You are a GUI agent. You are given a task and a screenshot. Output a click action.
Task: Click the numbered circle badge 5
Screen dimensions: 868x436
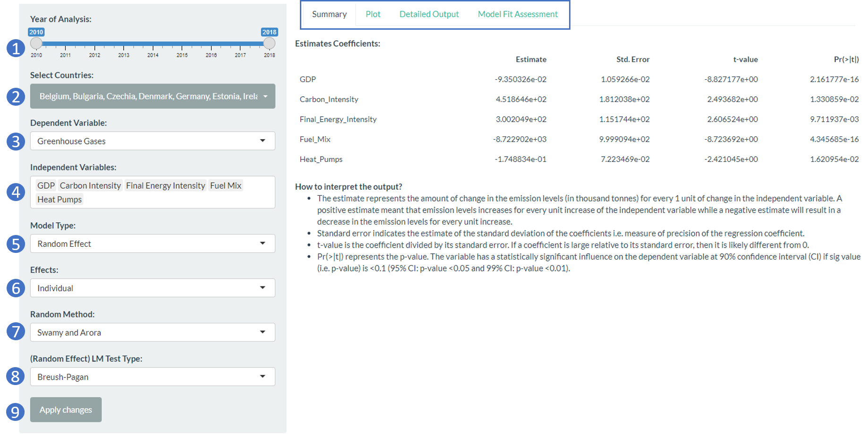[16, 244]
